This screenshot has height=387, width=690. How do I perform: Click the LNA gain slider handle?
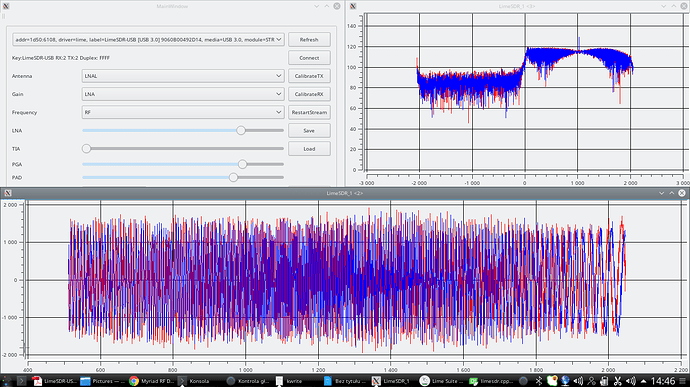coord(241,130)
